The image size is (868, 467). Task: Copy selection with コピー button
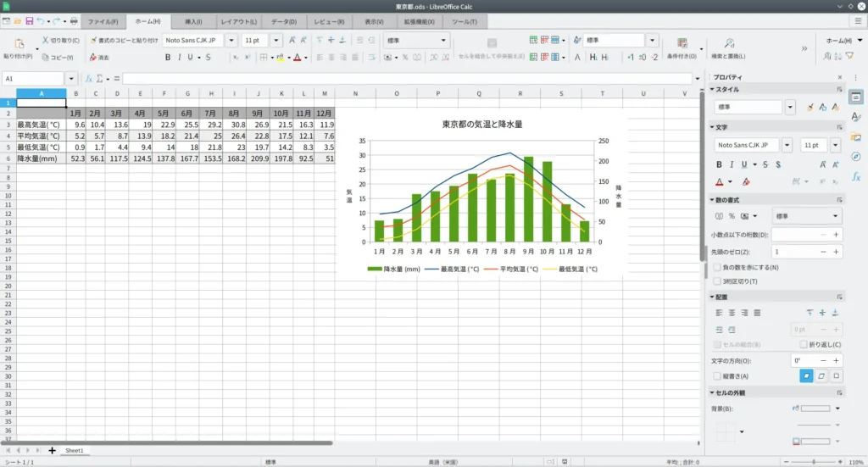tap(58, 57)
